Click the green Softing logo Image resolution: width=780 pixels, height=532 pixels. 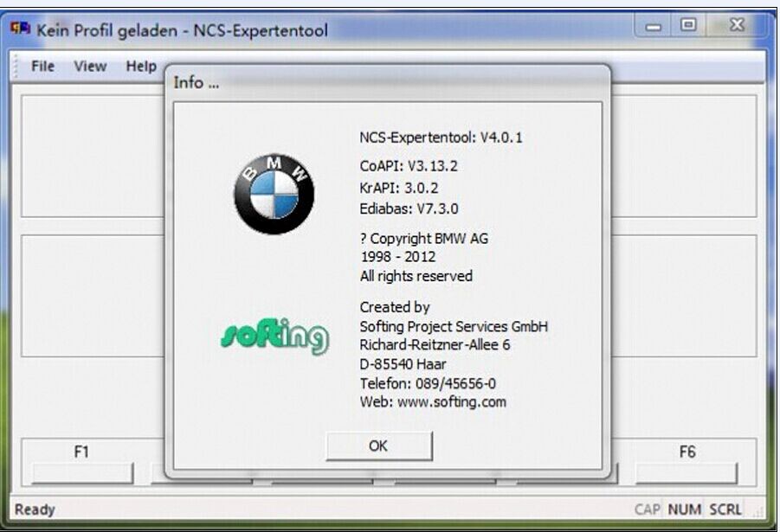coord(279,332)
